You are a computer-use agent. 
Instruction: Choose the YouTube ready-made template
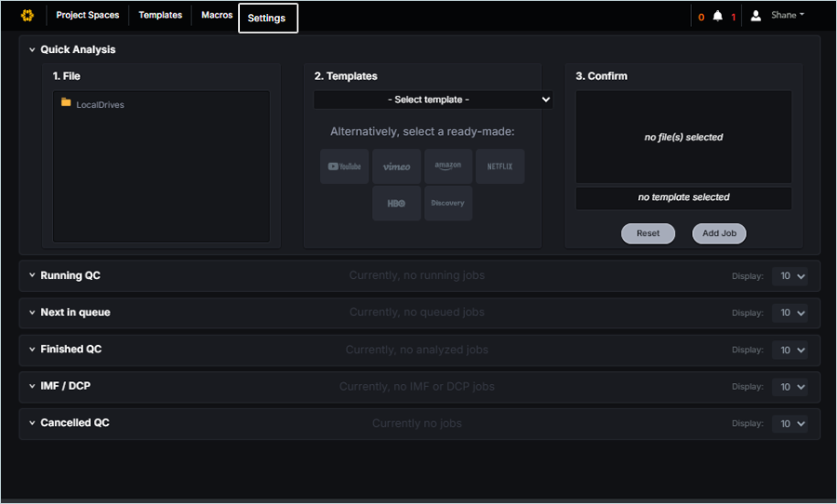pyautogui.click(x=344, y=166)
